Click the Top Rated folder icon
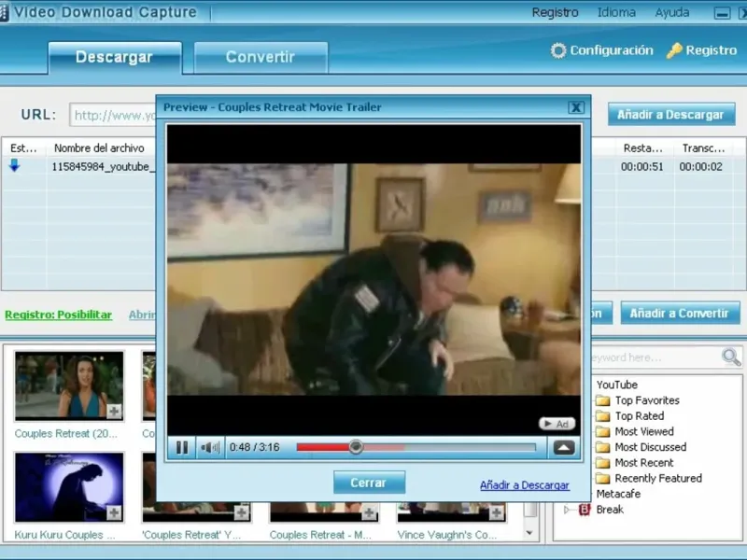Image resolution: width=747 pixels, height=560 pixels. click(603, 416)
